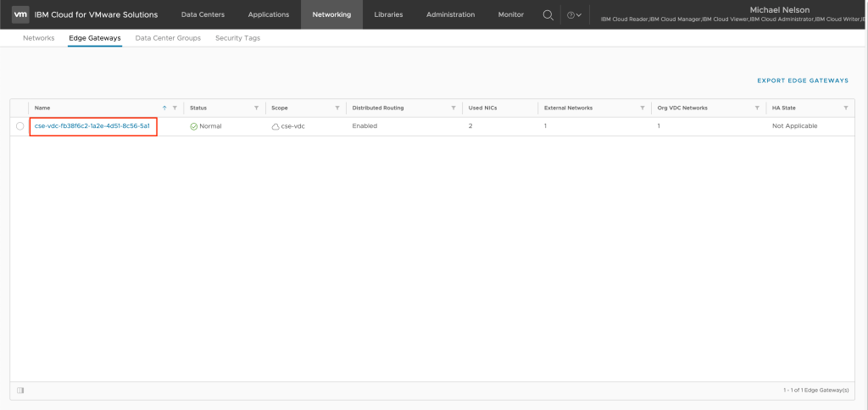The width and height of the screenshot is (868, 410).
Task: Select the cse-vdc edge gateway radio button
Action: 19,126
